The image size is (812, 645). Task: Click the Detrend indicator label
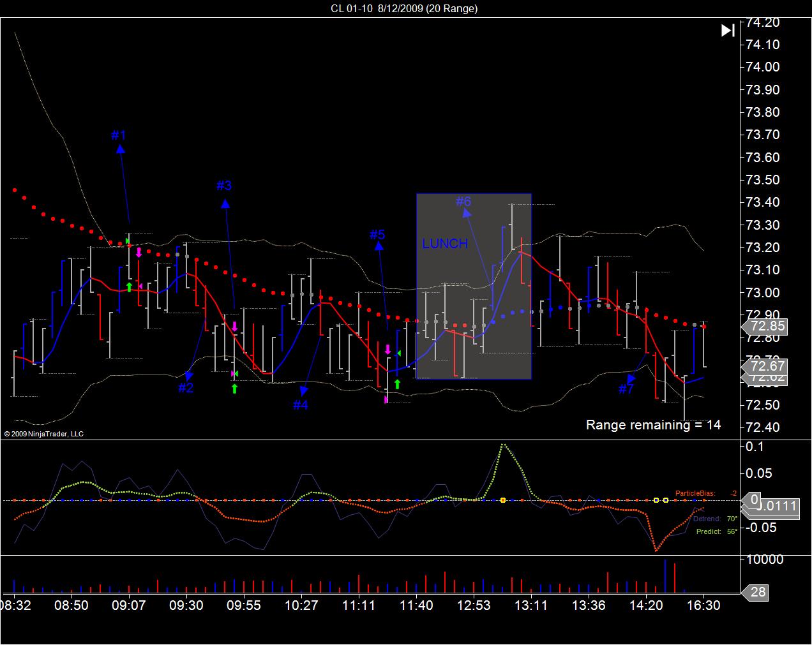click(707, 519)
